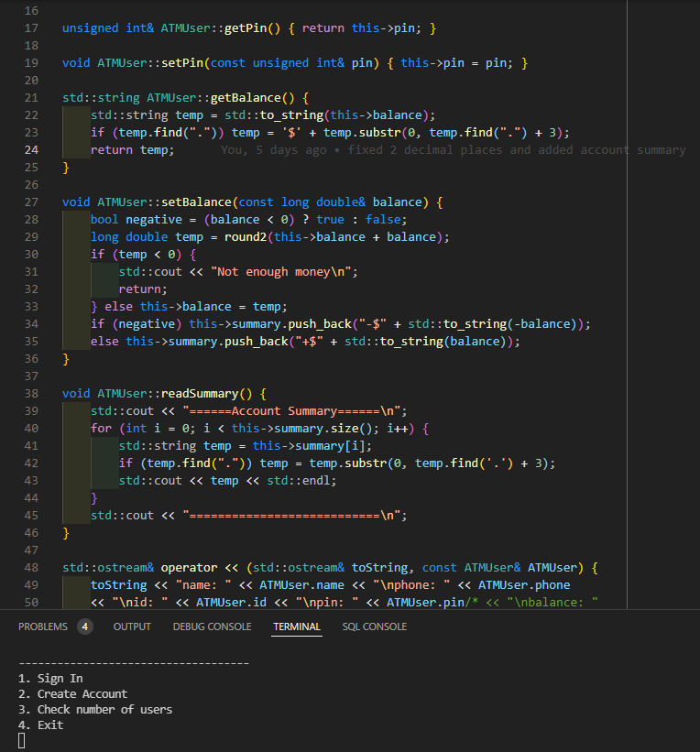
Task: Switch to the OUTPUT tab
Action: click(132, 627)
